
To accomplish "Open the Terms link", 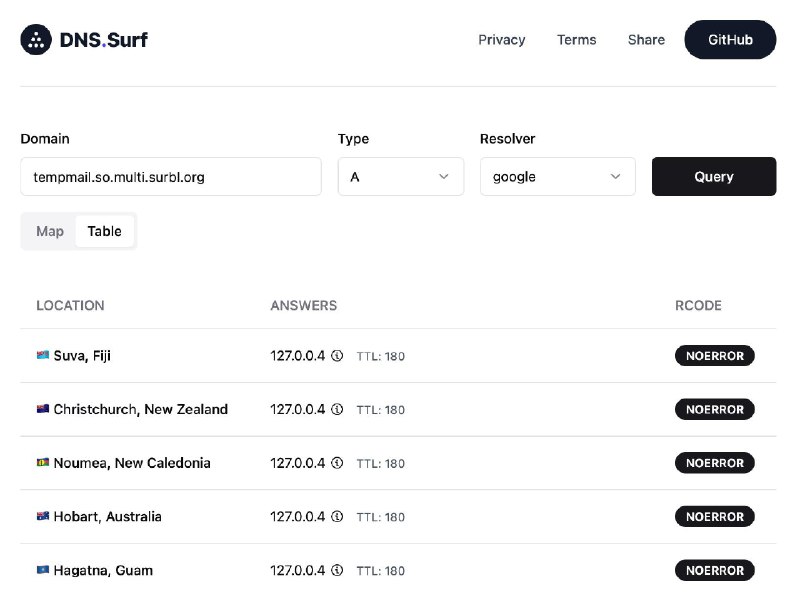I will pyautogui.click(x=576, y=40).
